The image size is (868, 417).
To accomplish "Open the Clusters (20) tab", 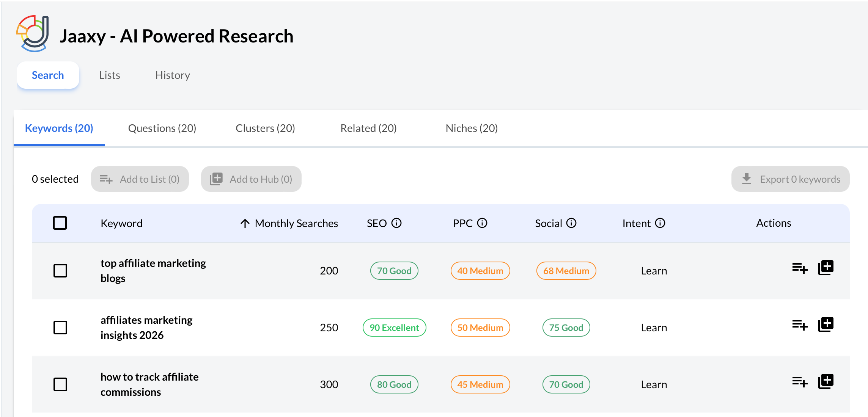I will pyautogui.click(x=265, y=128).
